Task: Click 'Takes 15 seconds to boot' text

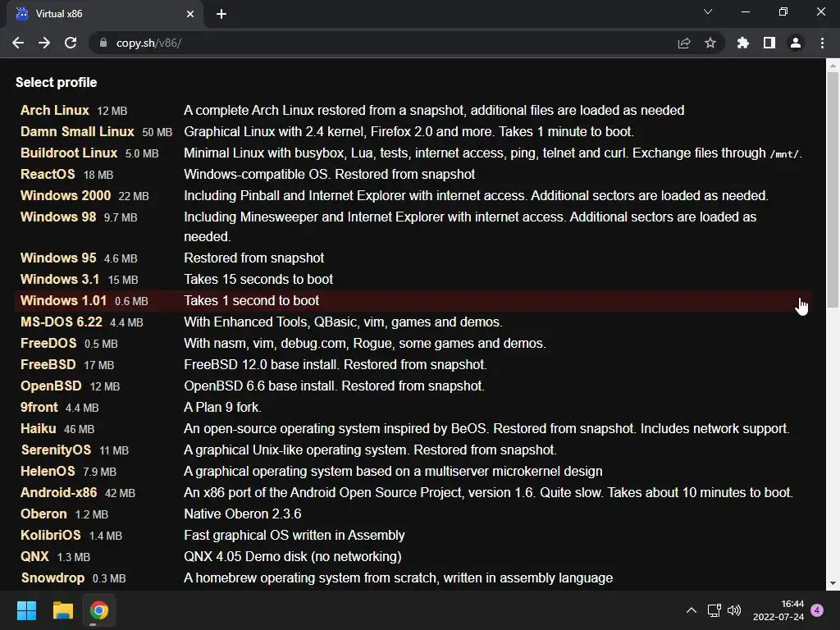Action: tap(258, 279)
